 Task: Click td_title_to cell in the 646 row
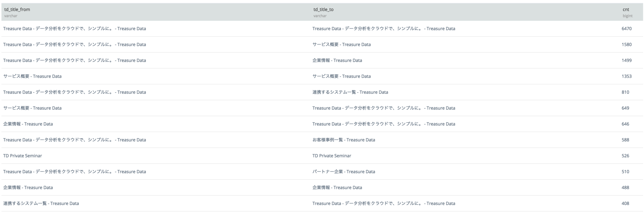pyautogui.click(x=384, y=124)
